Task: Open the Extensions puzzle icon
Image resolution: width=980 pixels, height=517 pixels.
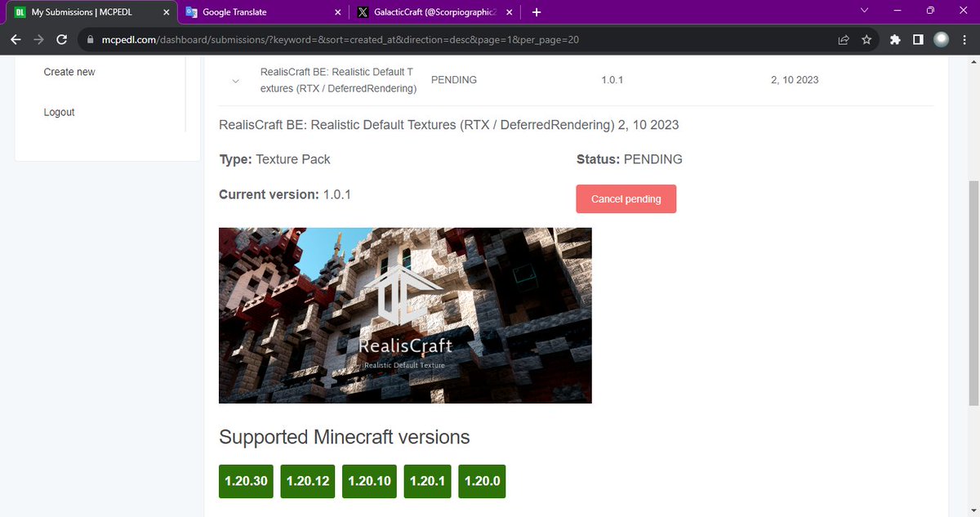Action: [895, 39]
